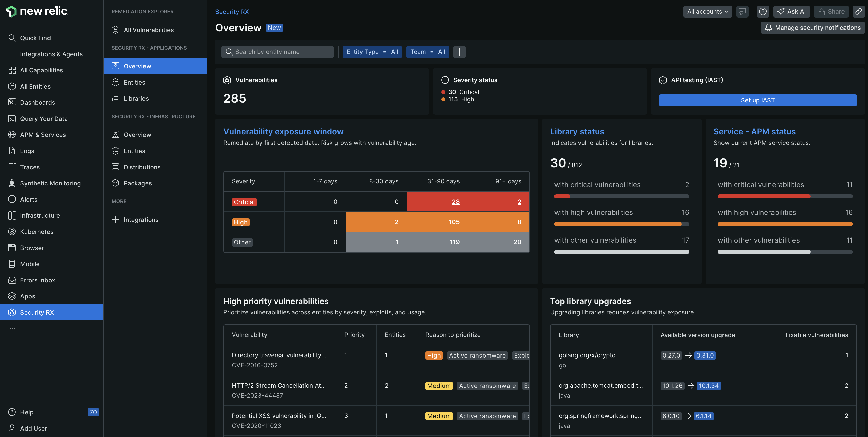Open Kubernetes from the sidebar icon
Viewport: 868px width, 437px height.
click(12, 232)
